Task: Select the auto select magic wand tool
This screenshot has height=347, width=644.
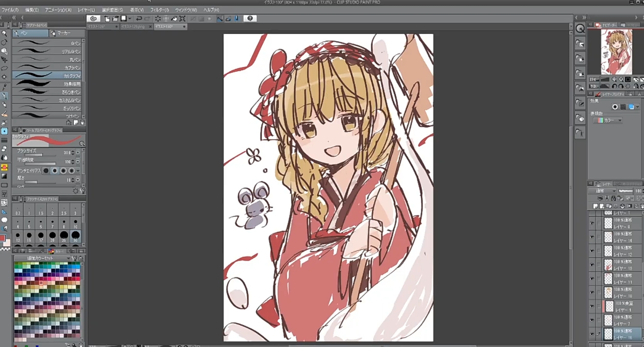Action: coord(4,77)
